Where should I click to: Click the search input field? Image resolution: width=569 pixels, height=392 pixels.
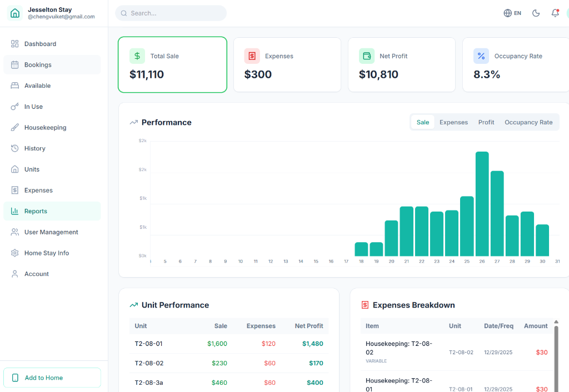pos(171,13)
